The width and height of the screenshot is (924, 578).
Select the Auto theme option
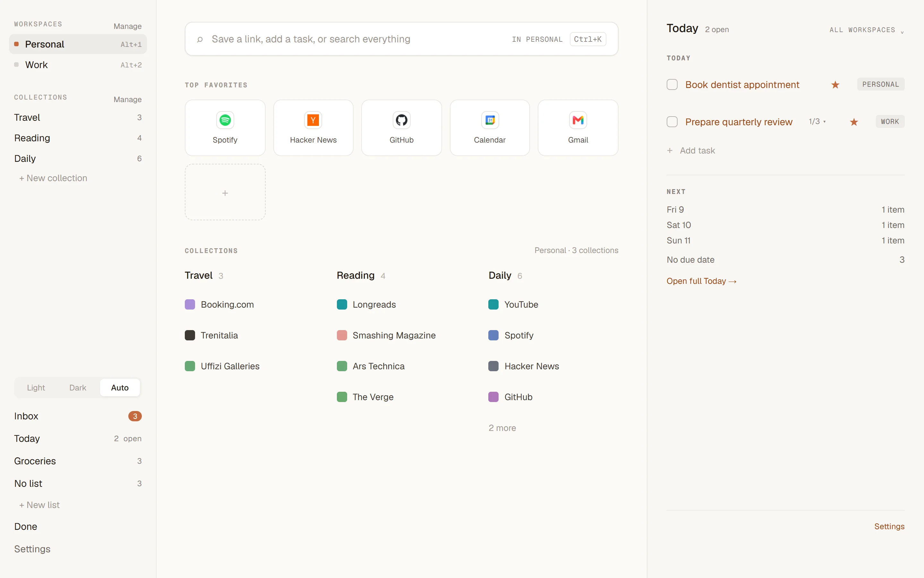click(x=120, y=388)
